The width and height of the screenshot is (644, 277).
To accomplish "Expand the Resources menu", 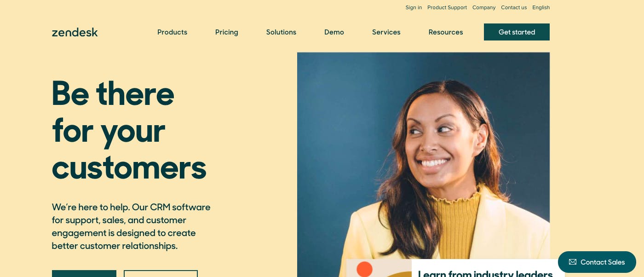I will [x=446, y=32].
